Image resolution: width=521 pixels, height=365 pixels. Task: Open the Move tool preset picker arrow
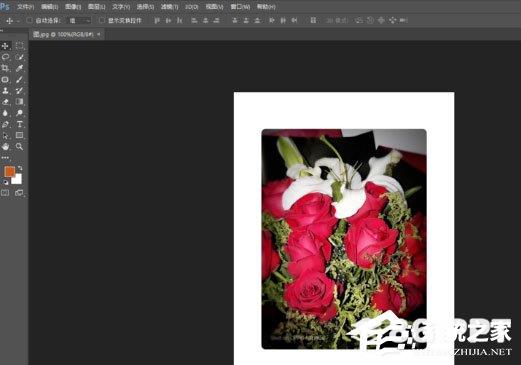coord(18,21)
